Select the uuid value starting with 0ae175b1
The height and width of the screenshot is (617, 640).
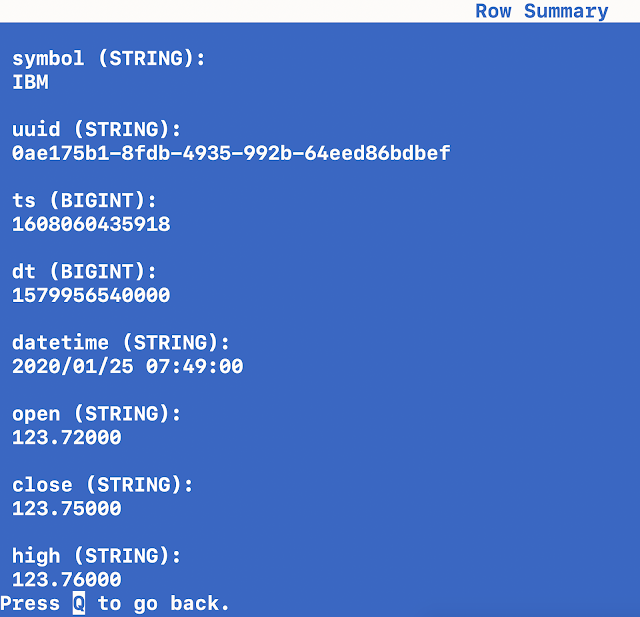231,154
